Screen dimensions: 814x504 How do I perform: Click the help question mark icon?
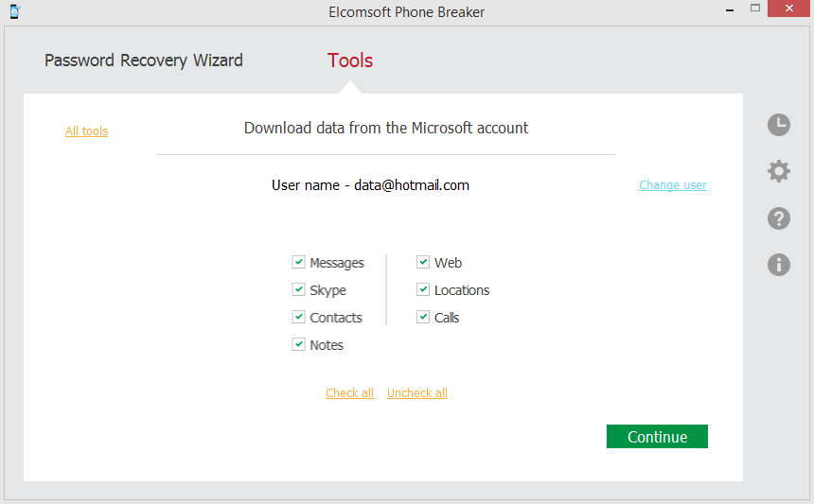(x=778, y=218)
